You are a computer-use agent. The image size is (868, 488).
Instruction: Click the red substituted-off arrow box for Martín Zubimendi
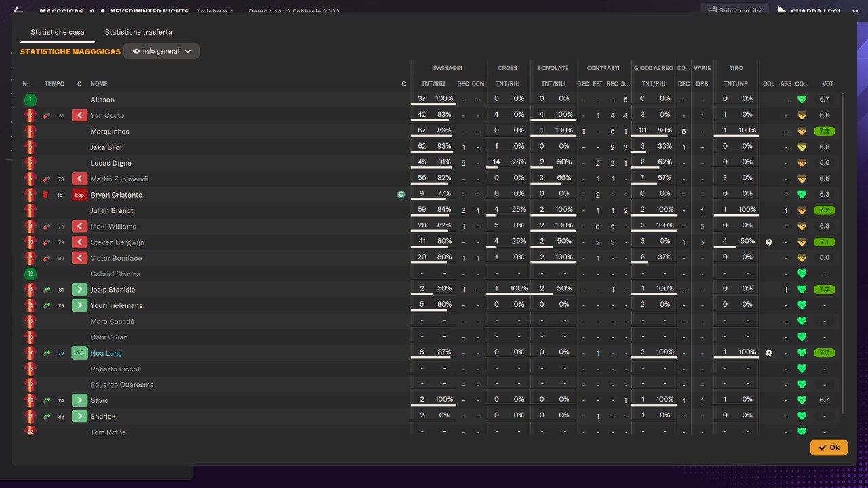point(79,179)
